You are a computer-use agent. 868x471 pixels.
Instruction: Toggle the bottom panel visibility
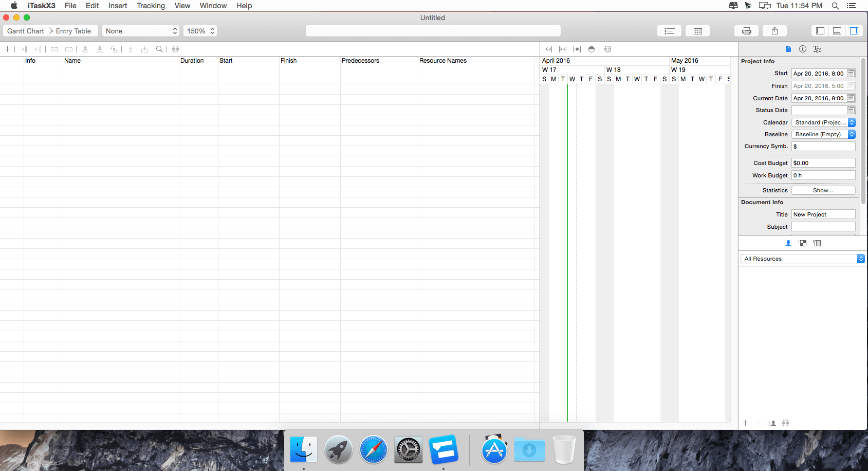837,31
